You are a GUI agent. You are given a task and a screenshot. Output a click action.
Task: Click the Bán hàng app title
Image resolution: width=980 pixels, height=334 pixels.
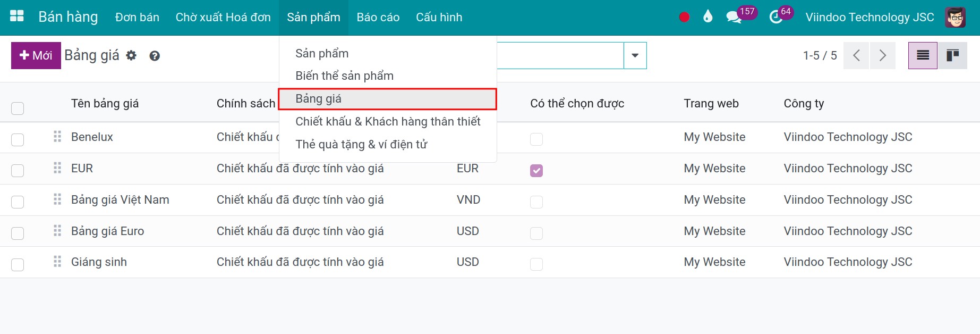tap(68, 17)
